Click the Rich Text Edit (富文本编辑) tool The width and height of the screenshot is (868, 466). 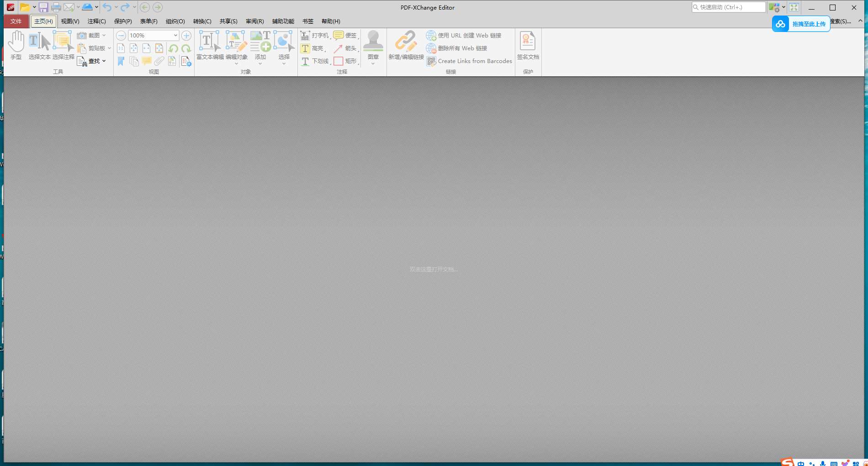(x=210, y=45)
